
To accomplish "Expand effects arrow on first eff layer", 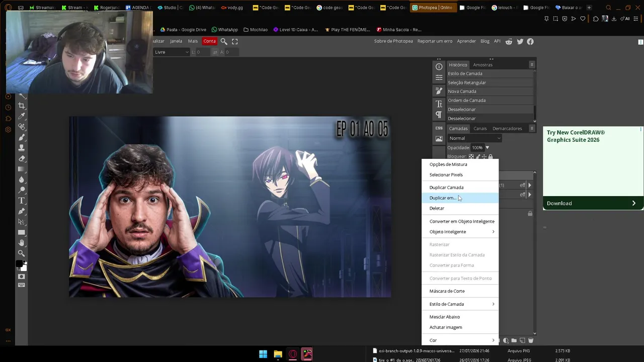I will tap(529, 186).
